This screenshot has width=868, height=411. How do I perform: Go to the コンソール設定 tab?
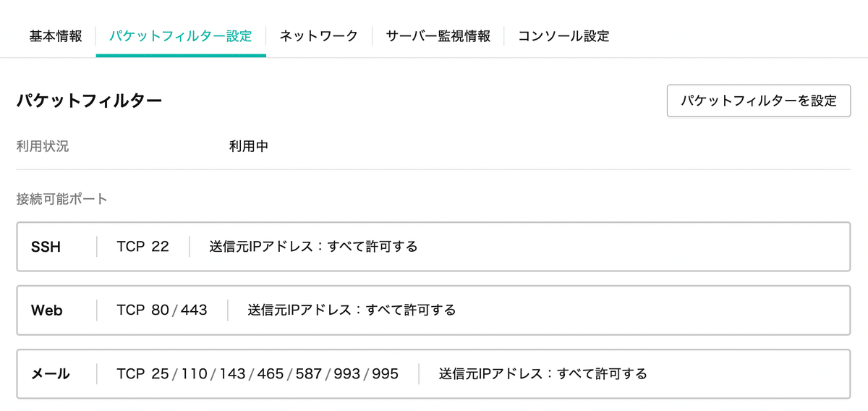click(563, 35)
